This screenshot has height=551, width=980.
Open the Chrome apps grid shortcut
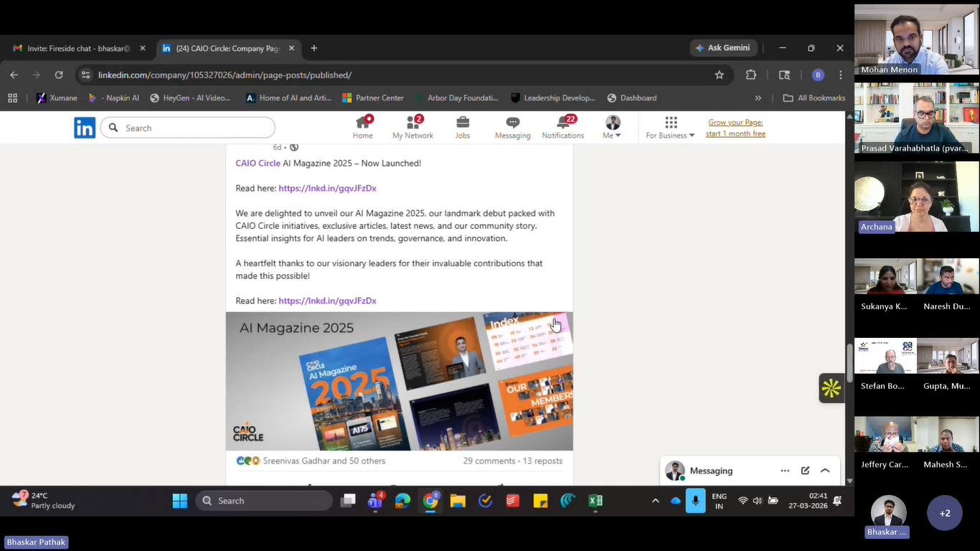click(x=12, y=98)
